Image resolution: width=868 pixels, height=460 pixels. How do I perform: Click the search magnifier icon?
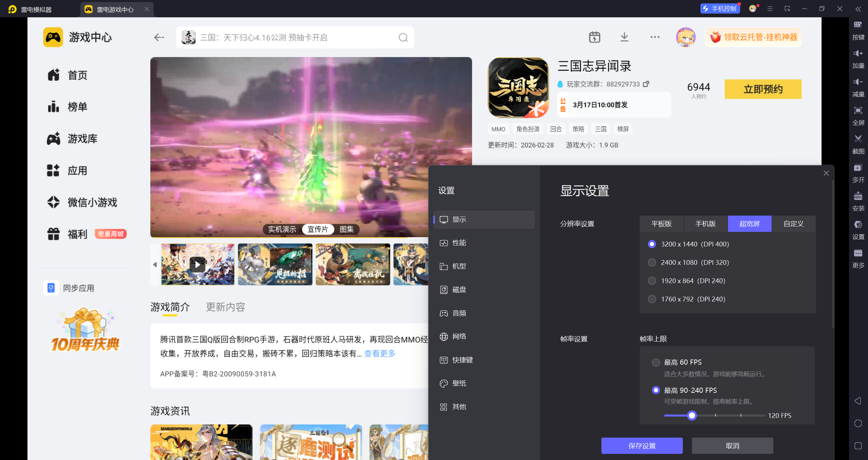click(403, 37)
